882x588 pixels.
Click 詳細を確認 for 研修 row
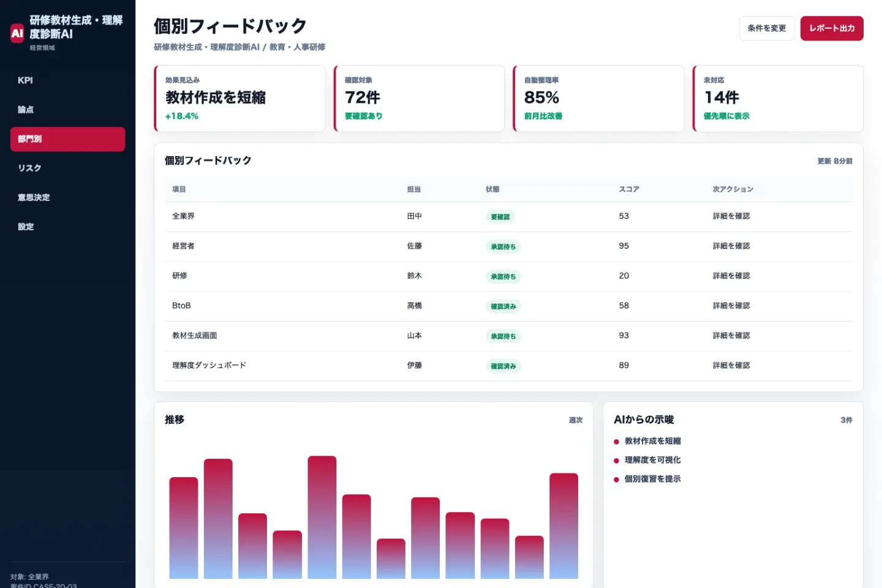pos(731,276)
